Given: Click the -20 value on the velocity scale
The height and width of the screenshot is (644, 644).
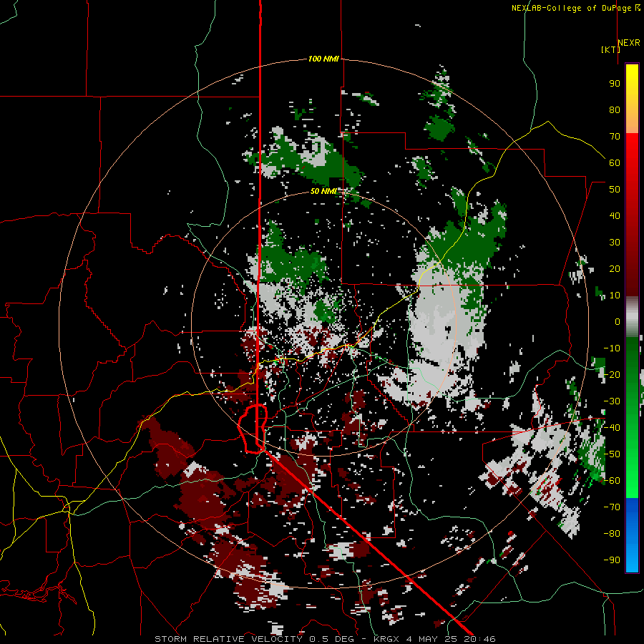Looking at the screenshot, I should (612, 375).
